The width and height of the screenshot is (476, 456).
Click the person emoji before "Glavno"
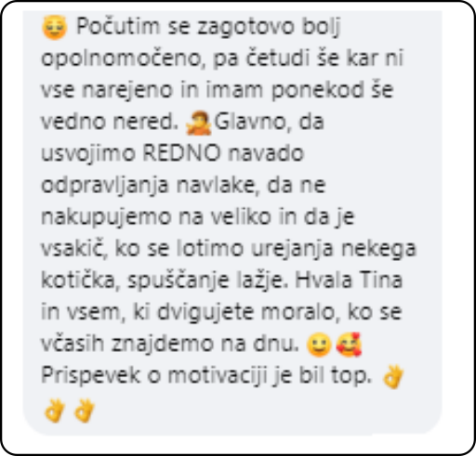[x=199, y=123]
